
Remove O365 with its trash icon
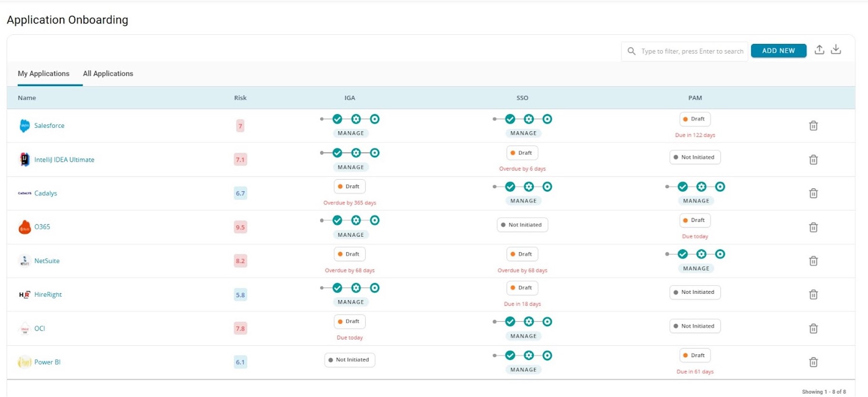813,227
